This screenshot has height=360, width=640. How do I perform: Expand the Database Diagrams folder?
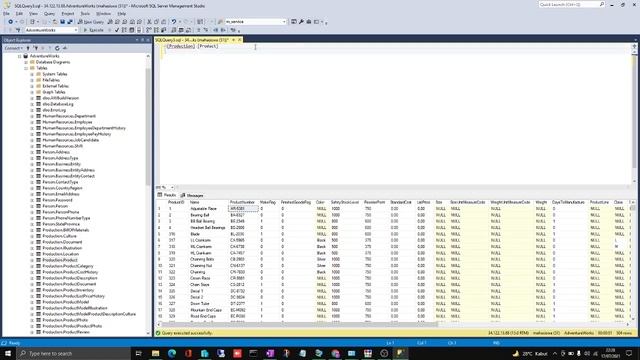coord(26,62)
